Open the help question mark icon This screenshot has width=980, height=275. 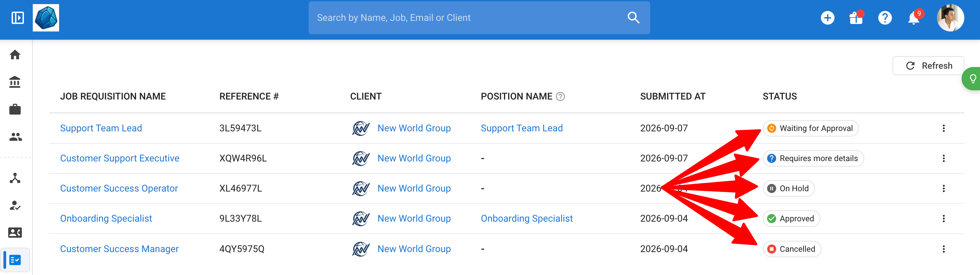(x=885, y=18)
